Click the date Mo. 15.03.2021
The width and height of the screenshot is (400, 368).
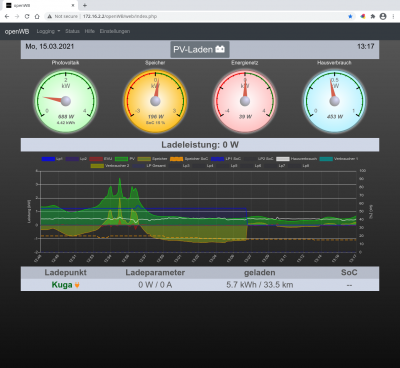(x=50, y=46)
